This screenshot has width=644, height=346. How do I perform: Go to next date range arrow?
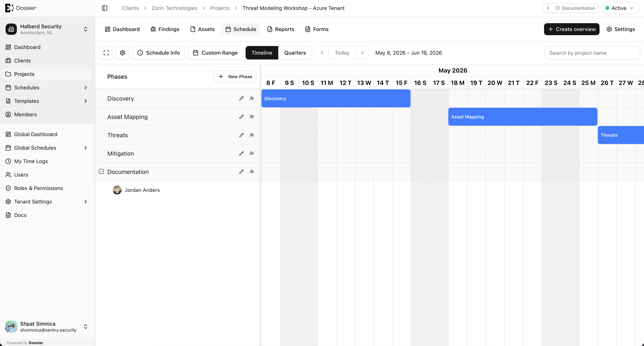pyautogui.click(x=362, y=53)
